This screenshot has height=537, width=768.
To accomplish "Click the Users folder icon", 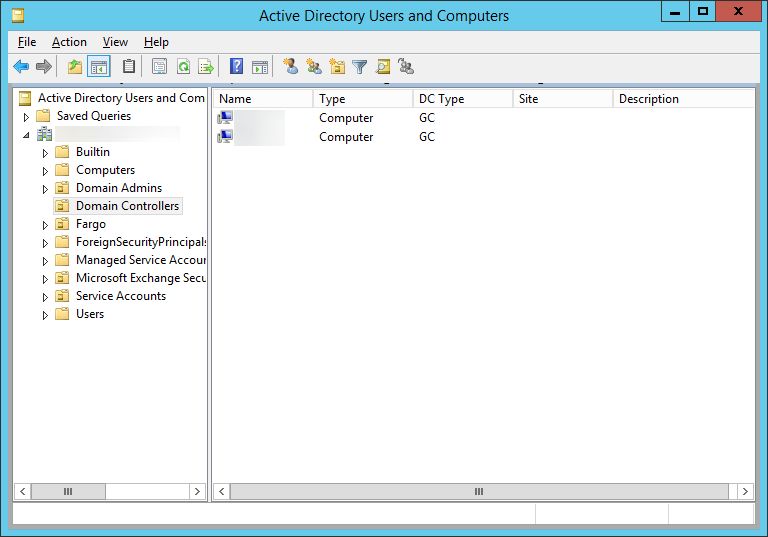I will click(x=62, y=314).
